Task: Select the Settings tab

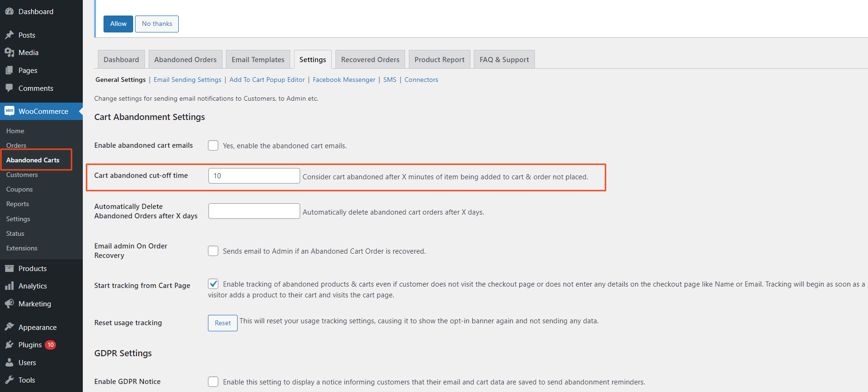Action: click(312, 59)
